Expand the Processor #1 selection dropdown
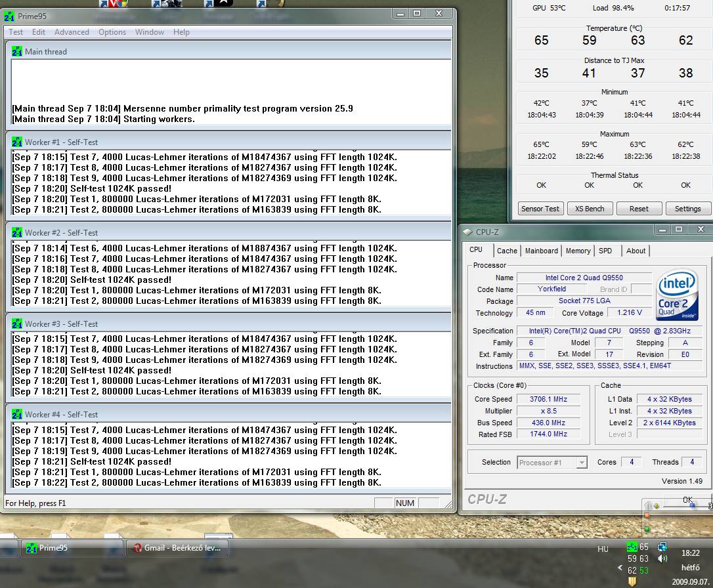Image resolution: width=713 pixels, height=588 pixels. click(581, 463)
